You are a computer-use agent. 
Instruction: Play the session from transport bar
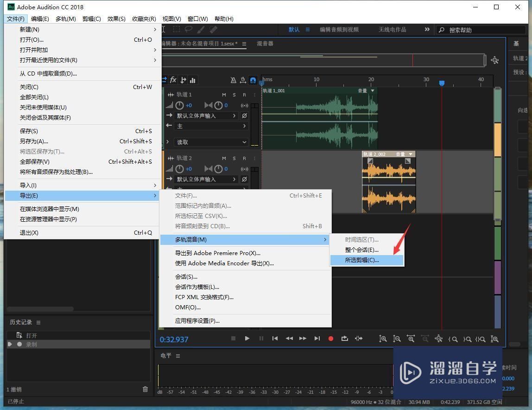[x=247, y=338]
